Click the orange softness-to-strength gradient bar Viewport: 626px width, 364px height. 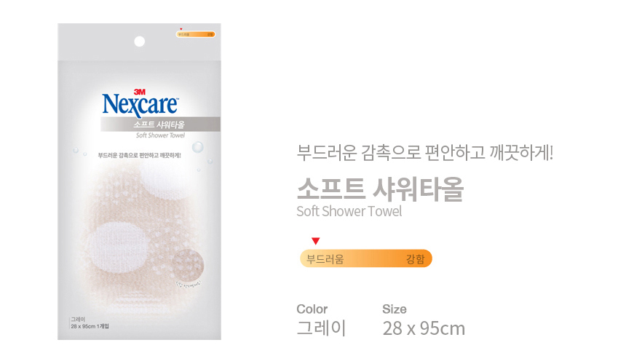click(x=365, y=258)
